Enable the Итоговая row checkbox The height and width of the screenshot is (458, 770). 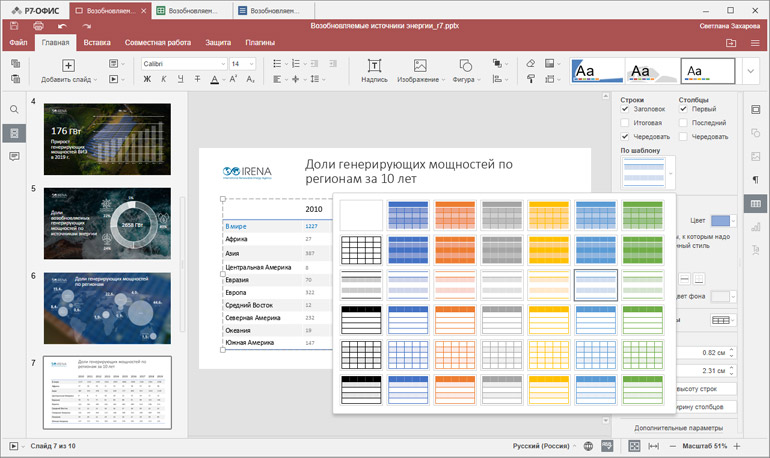click(625, 123)
